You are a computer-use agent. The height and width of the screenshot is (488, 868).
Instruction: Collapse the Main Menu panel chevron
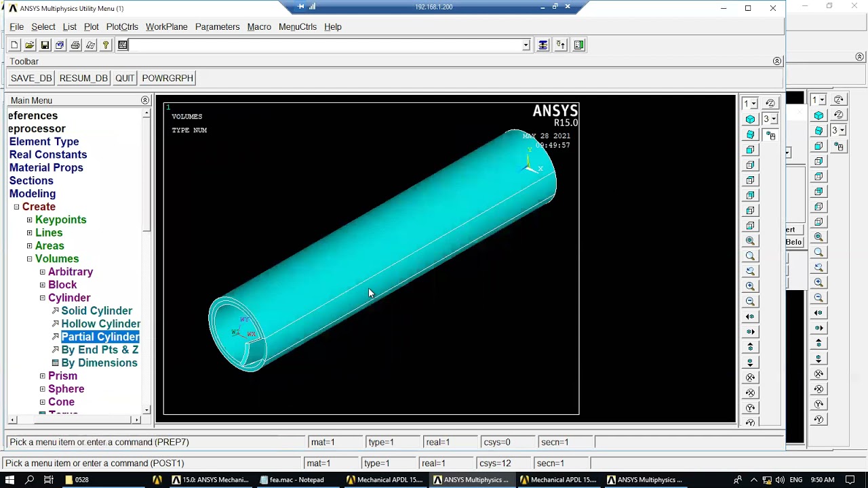point(144,100)
